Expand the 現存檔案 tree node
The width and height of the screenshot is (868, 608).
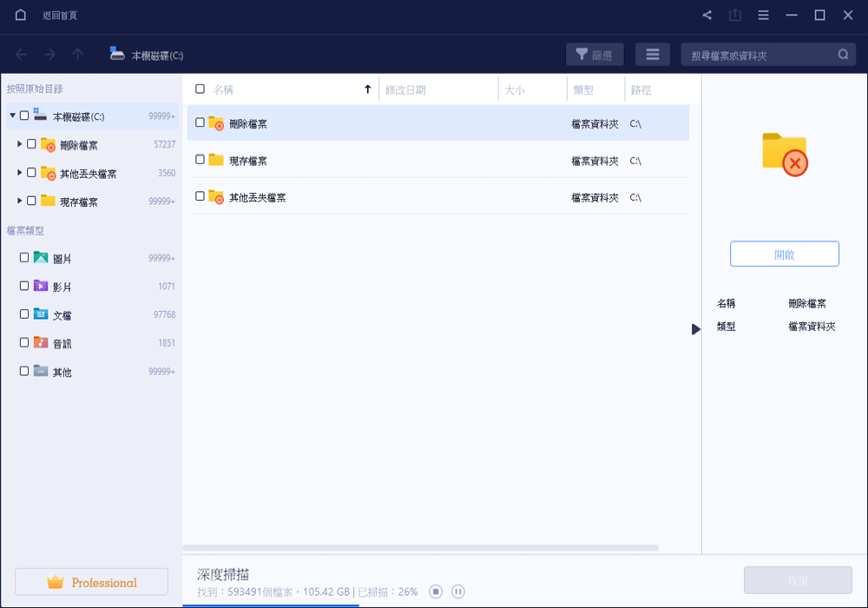[x=19, y=201]
